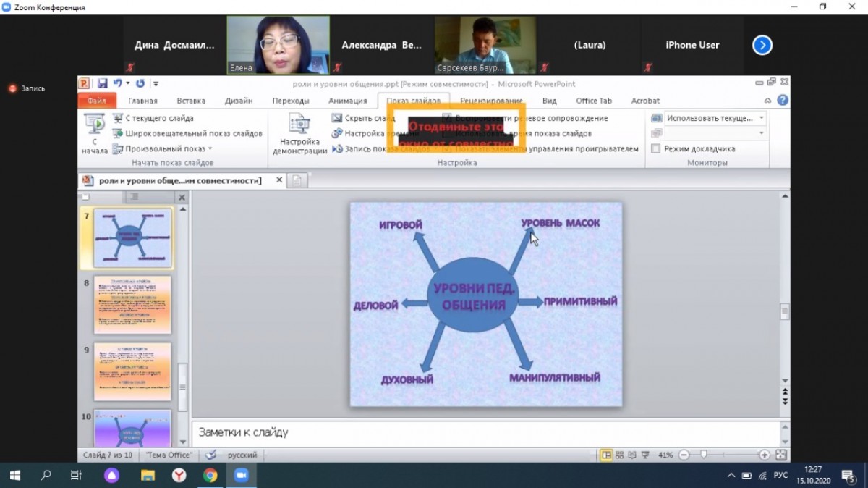Open the undo history dropdown arrow
The height and width of the screenshot is (488, 868).
click(x=128, y=83)
